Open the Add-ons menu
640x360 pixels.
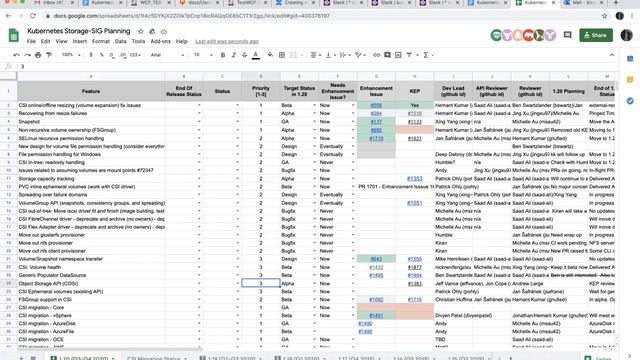click(160, 42)
